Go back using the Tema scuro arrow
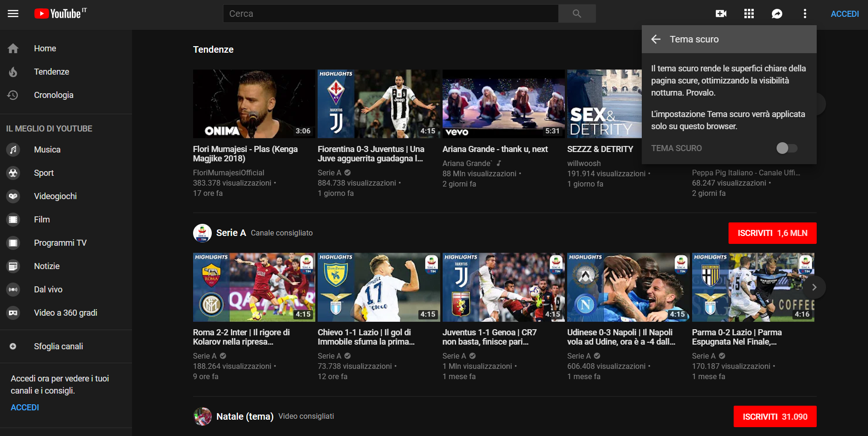The height and width of the screenshot is (436, 868). 656,39
